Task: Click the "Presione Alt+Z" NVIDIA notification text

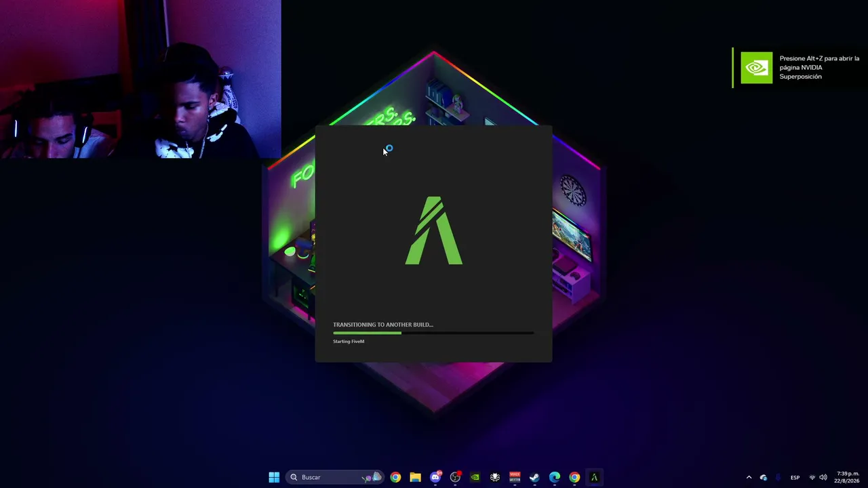Action: (819, 67)
